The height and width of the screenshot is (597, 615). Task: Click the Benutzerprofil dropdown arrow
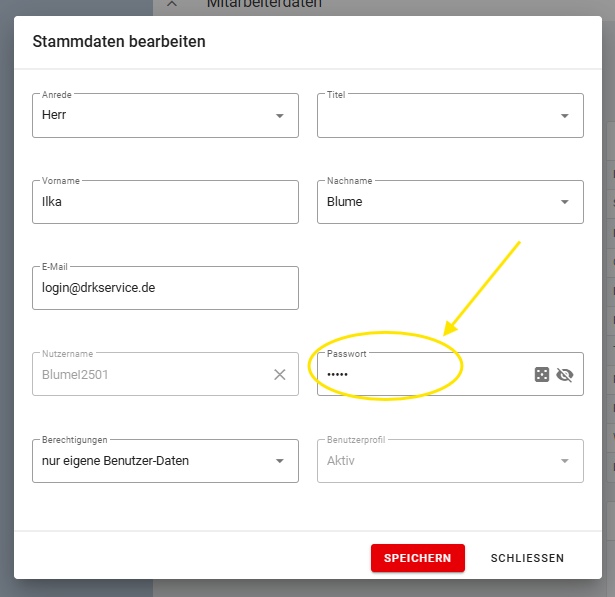point(565,461)
